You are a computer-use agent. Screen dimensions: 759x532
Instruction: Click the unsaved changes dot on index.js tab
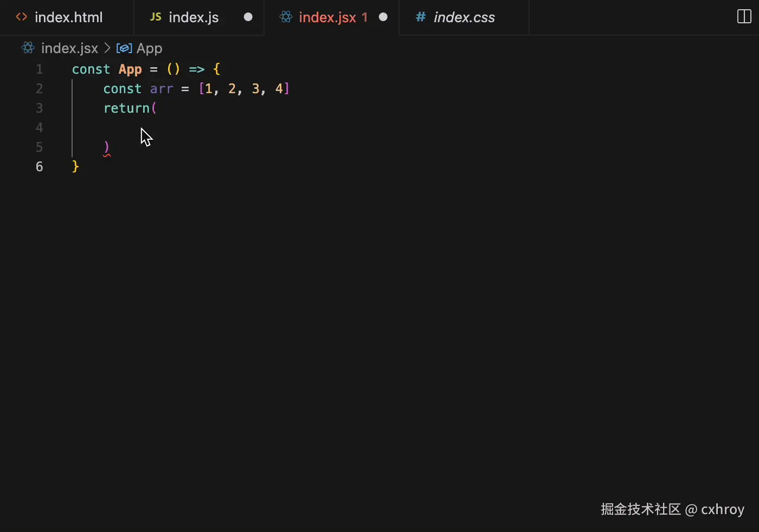(x=248, y=17)
